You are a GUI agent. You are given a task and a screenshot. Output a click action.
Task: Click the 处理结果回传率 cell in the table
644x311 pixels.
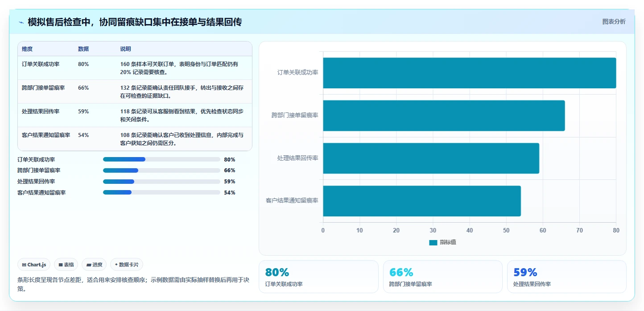pyautogui.click(x=41, y=112)
